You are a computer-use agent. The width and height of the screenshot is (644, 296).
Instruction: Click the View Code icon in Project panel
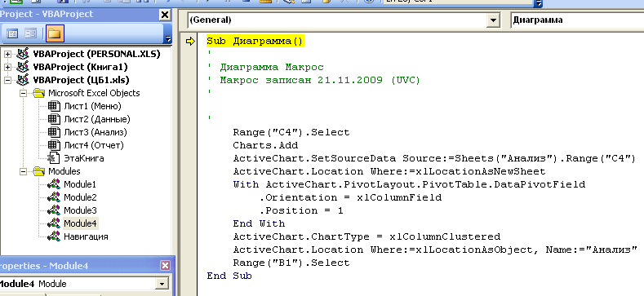tap(13, 33)
